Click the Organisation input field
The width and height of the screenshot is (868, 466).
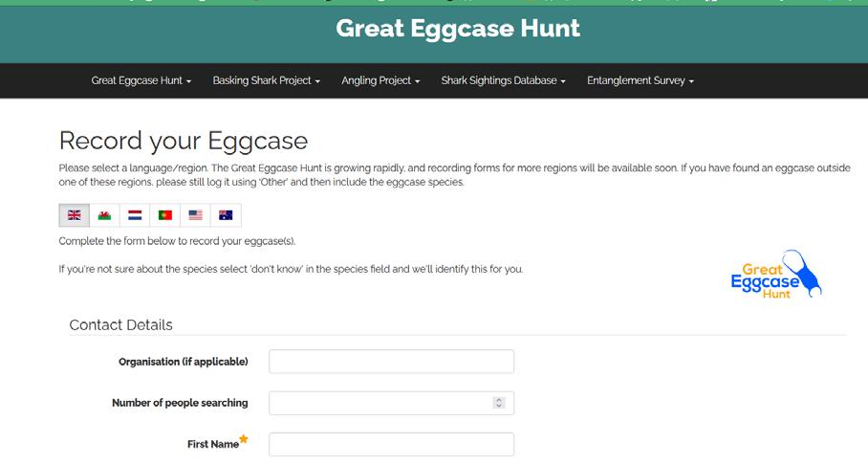391,362
